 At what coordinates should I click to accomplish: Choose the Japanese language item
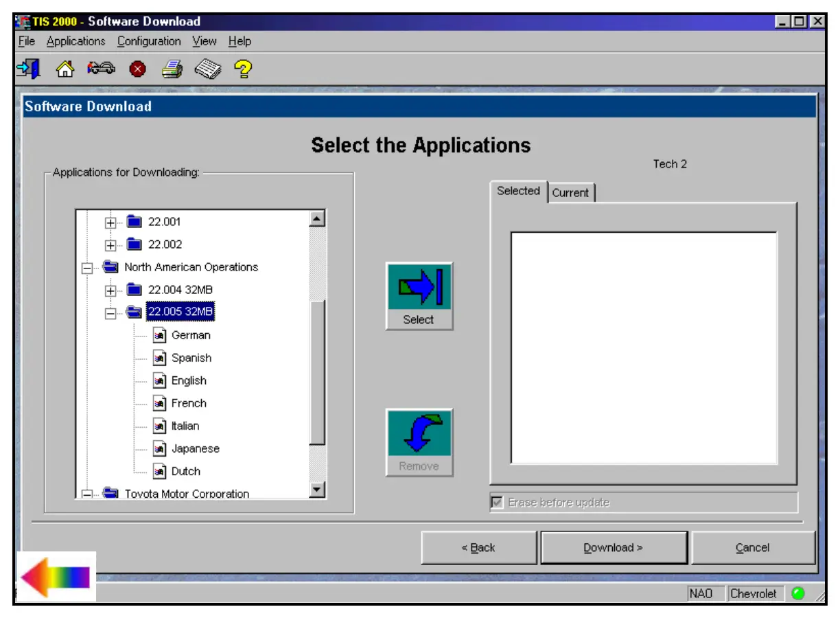tap(195, 449)
